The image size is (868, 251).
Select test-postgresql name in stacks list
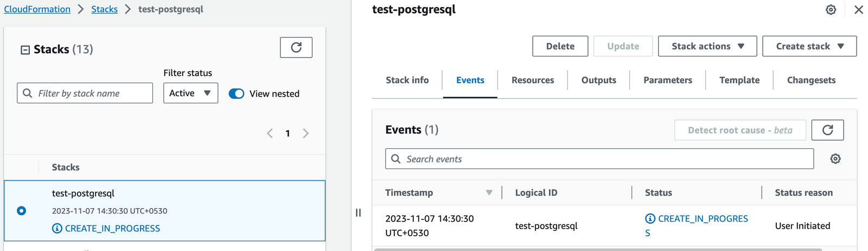83,193
